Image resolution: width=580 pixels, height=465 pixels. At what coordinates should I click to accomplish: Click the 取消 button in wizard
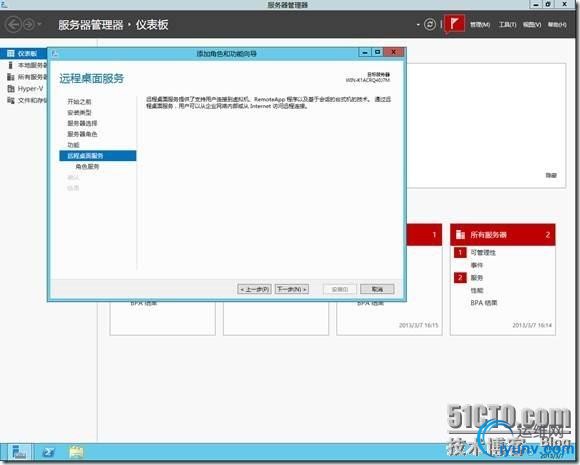[x=377, y=289]
